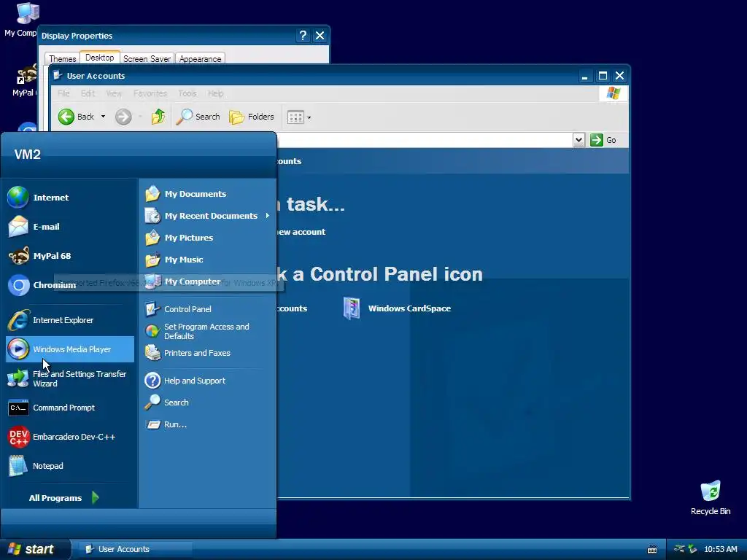Launch Embarcadero Dev-C++
The height and width of the screenshot is (560, 747).
click(69, 437)
